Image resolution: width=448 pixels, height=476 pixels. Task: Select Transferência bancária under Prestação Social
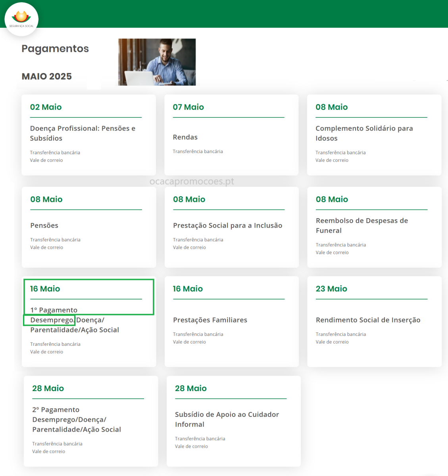point(198,240)
